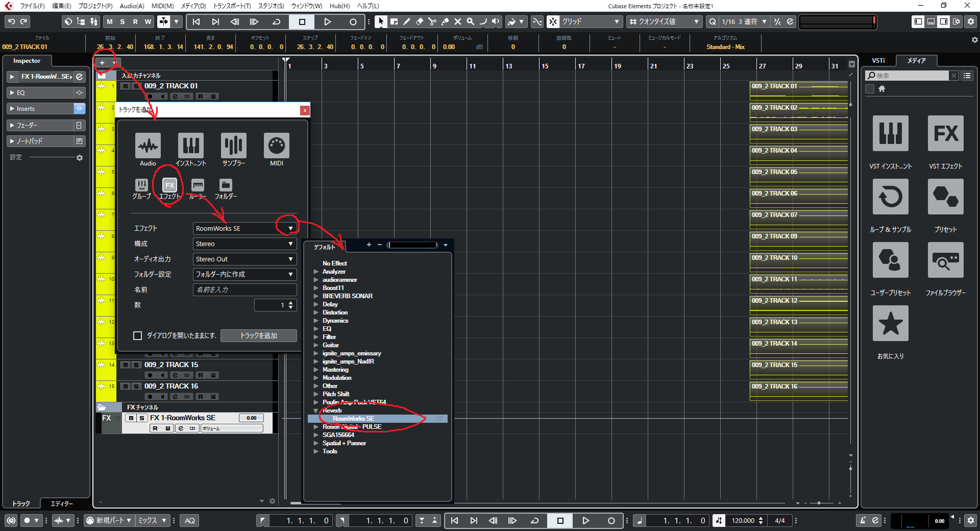Toggle the right zone visibility button
This screenshot has width=980, height=531.
pyautogui.click(x=944, y=22)
